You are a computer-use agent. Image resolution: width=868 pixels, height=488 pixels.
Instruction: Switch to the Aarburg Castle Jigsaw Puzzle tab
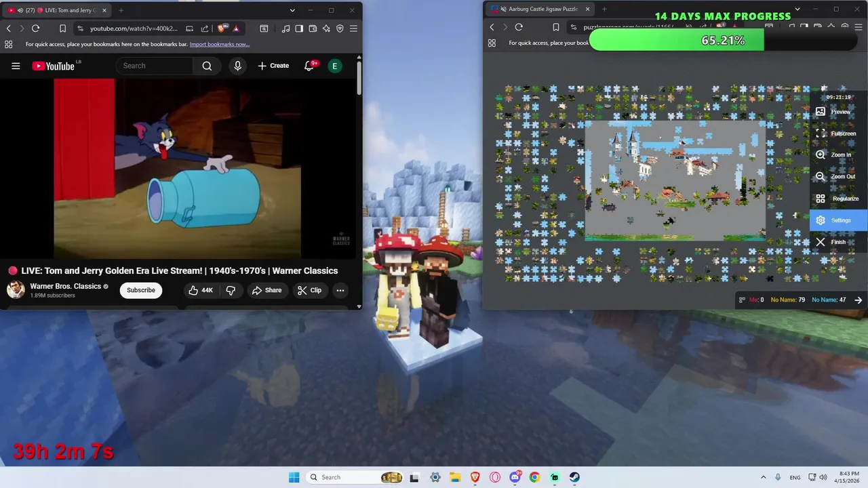[540, 9]
